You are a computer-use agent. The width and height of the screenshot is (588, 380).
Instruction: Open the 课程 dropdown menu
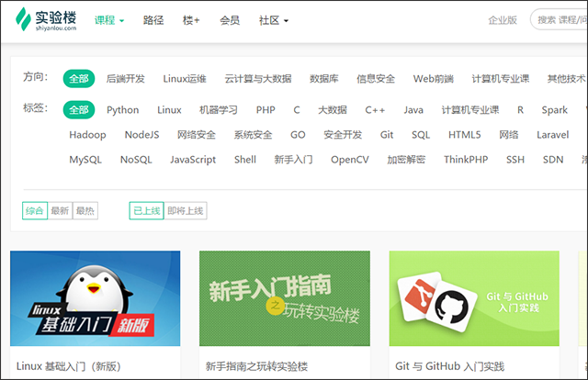coord(108,20)
